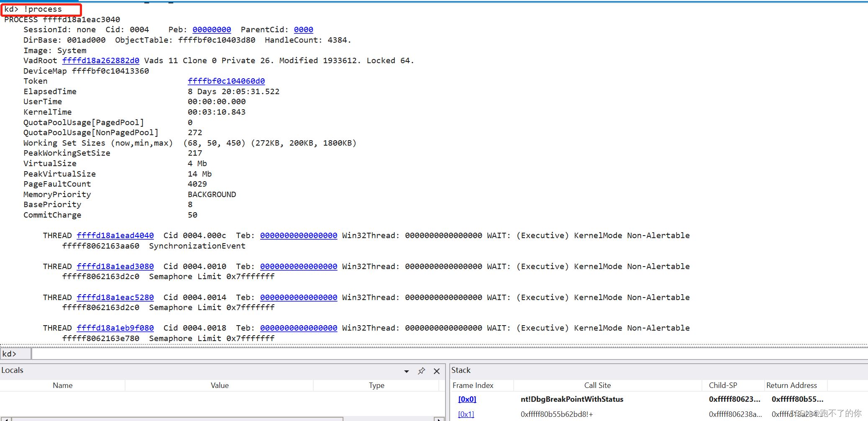Click Teb link of thread Cid 0004.0014
The height and width of the screenshot is (421, 868).
pyautogui.click(x=299, y=298)
